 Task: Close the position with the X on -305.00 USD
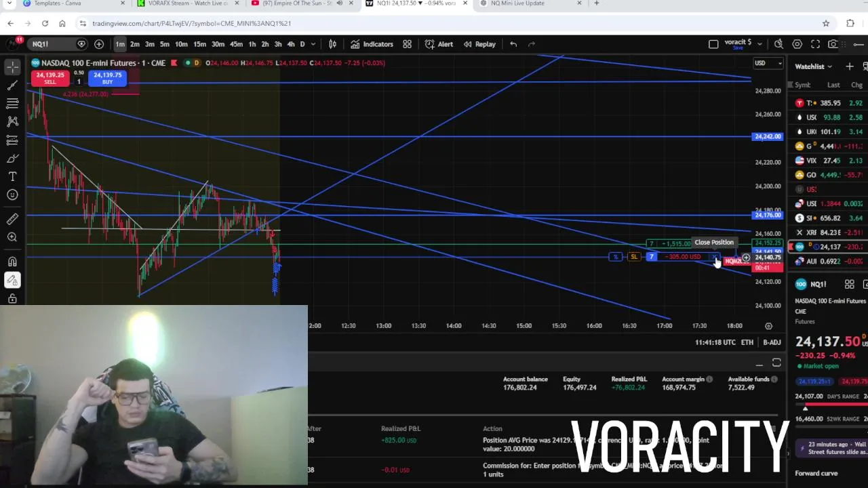coord(715,257)
